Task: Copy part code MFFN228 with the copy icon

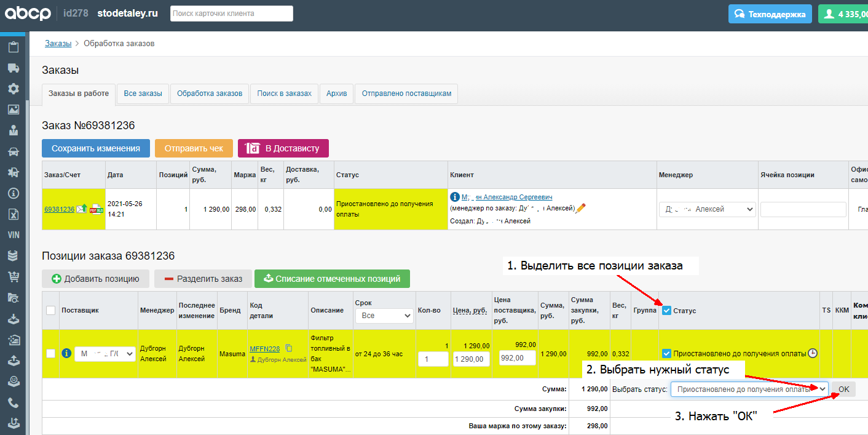Action: point(289,348)
